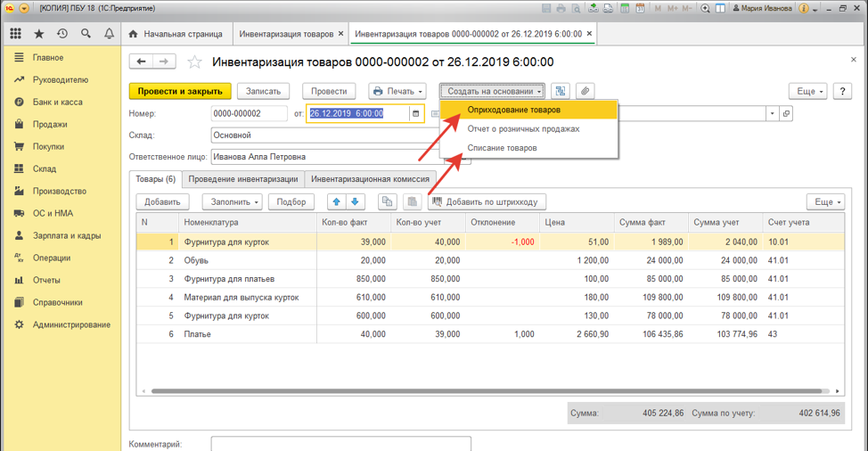Open notifications bell icon

pos(110,34)
